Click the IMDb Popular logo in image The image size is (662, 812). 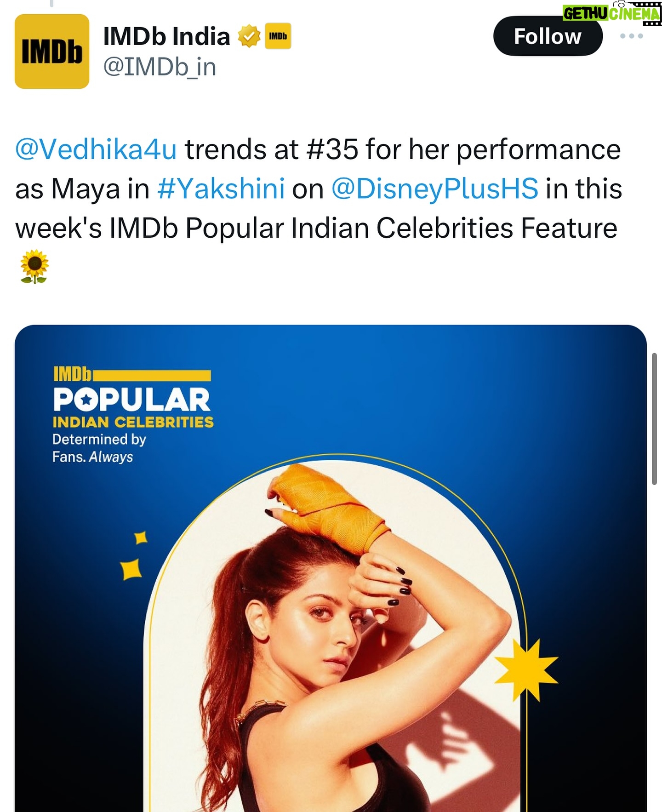click(132, 391)
